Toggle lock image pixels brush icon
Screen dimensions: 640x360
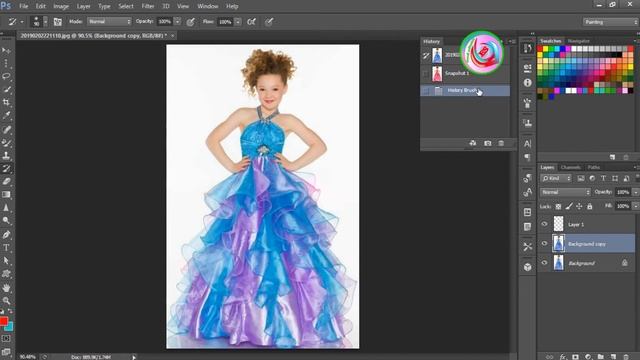click(569, 207)
